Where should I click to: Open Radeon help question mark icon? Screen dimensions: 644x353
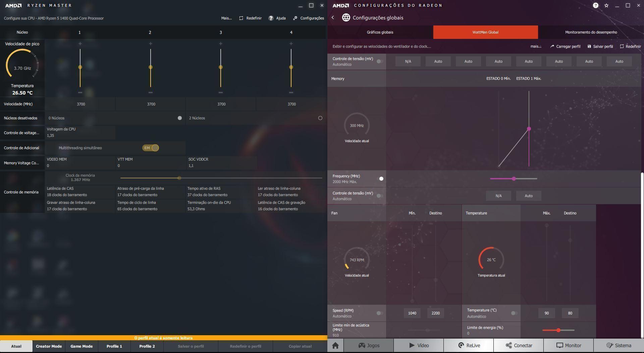[596, 5]
